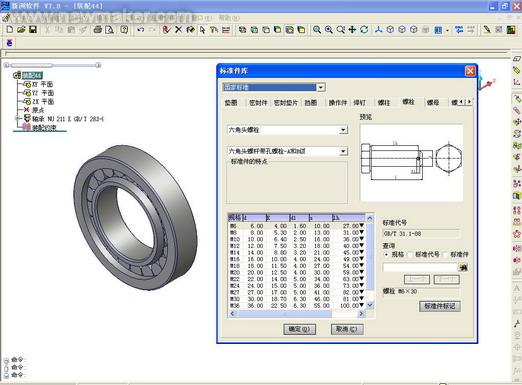Image resolution: width=522 pixels, height=385 pixels.
Task: Open the standard selection dropdown at dialog top
Action: pyautogui.click(x=320, y=87)
